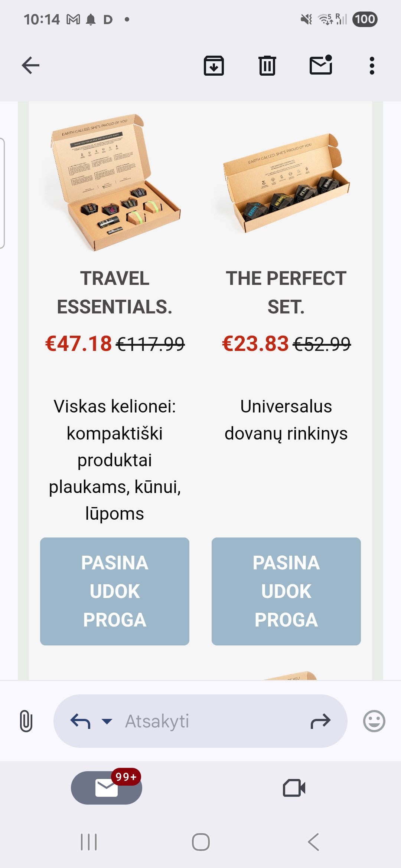Tap Pasinaudok proga under The Perfect Set

pyautogui.click(x=286, y=591)
